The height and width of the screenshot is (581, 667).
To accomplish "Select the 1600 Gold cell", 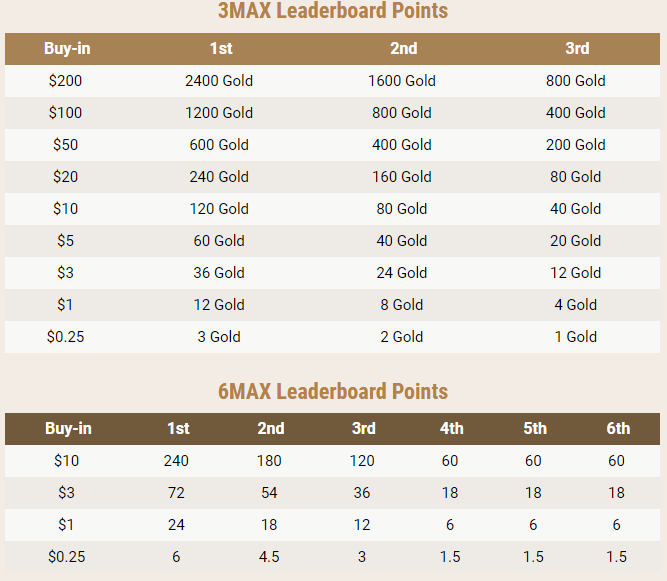I will click(x=403, y=81).
